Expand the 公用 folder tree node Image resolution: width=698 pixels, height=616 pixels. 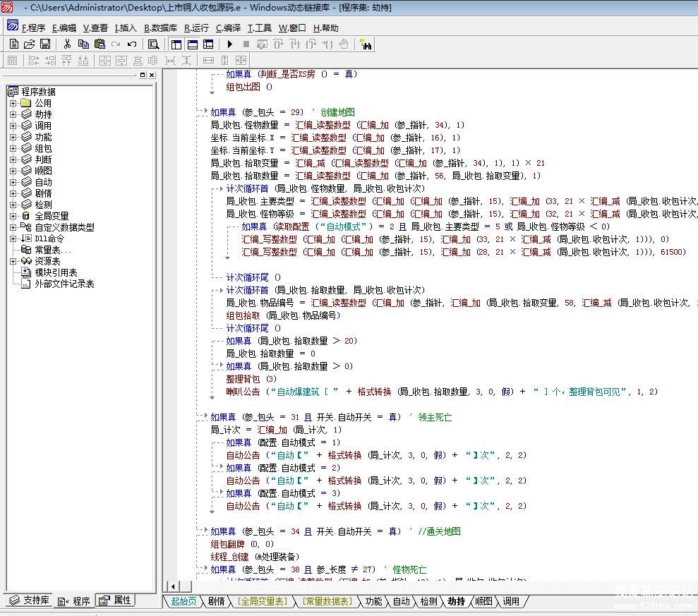(x=13, y=103)
